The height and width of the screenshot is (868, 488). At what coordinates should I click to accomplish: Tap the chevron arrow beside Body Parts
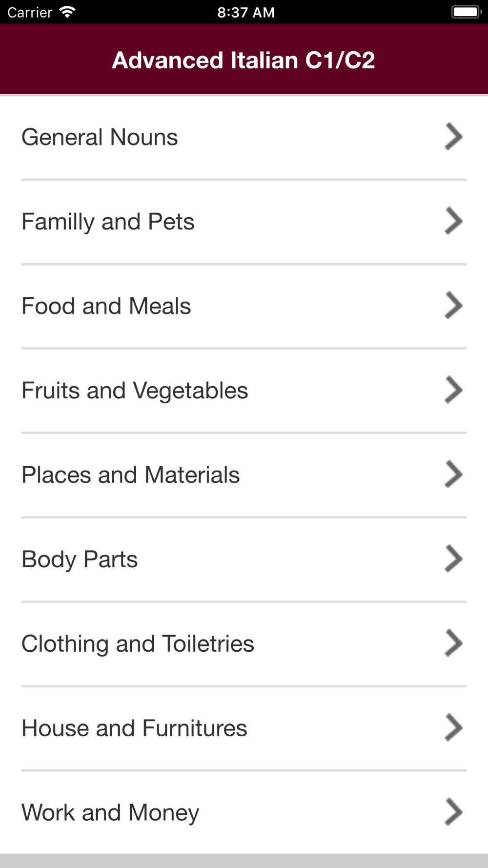(x=453, y=559)
